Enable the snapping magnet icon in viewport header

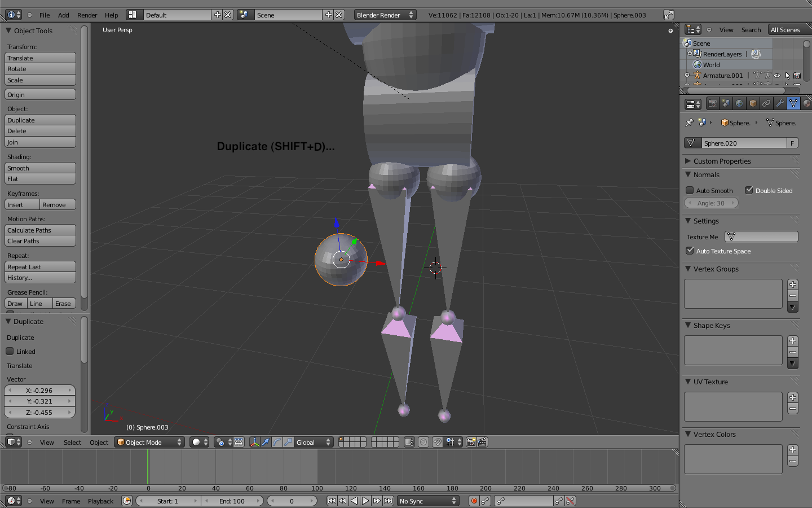437,442
